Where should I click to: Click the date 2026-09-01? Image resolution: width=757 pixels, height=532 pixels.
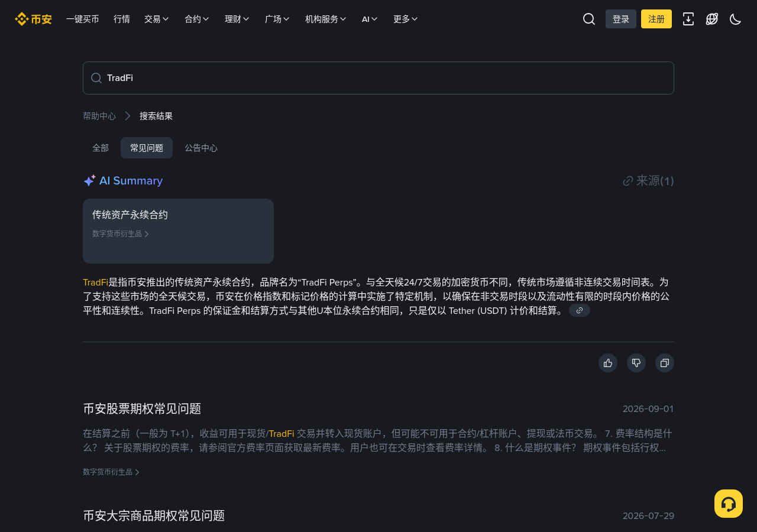click(648, 409)
